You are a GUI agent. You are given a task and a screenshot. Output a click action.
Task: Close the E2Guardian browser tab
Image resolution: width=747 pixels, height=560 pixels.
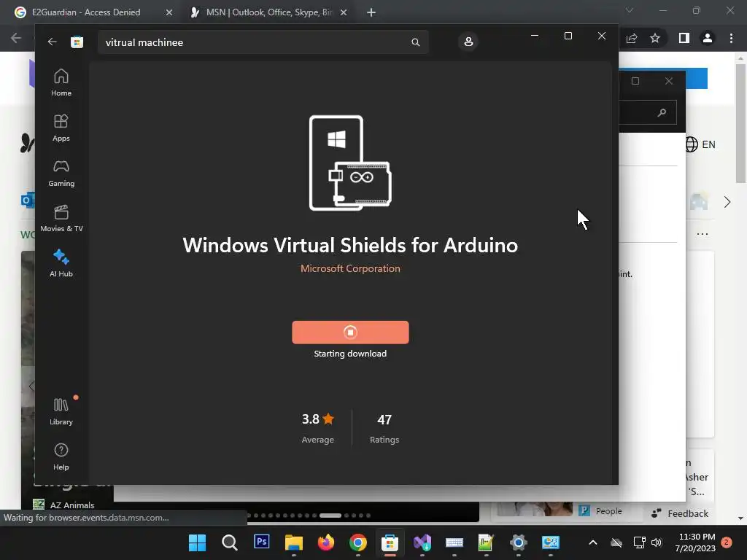click(169, 12)
